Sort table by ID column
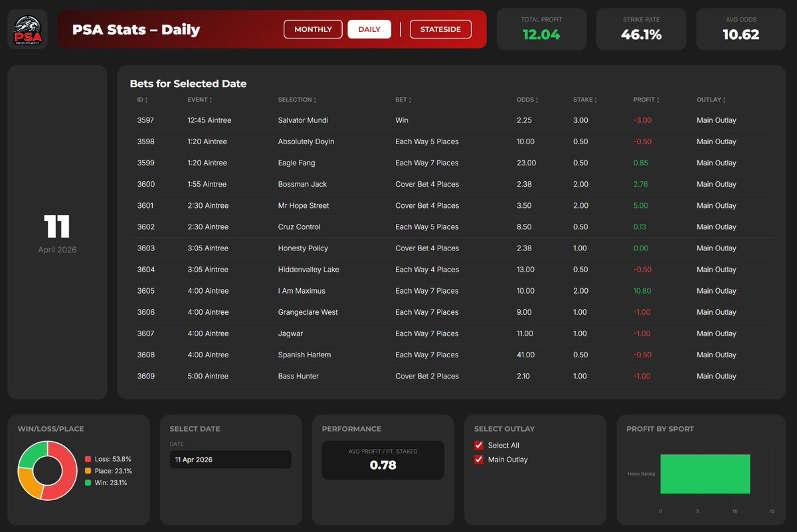This screenshot has height=532, width=797. tap(142, 100)
